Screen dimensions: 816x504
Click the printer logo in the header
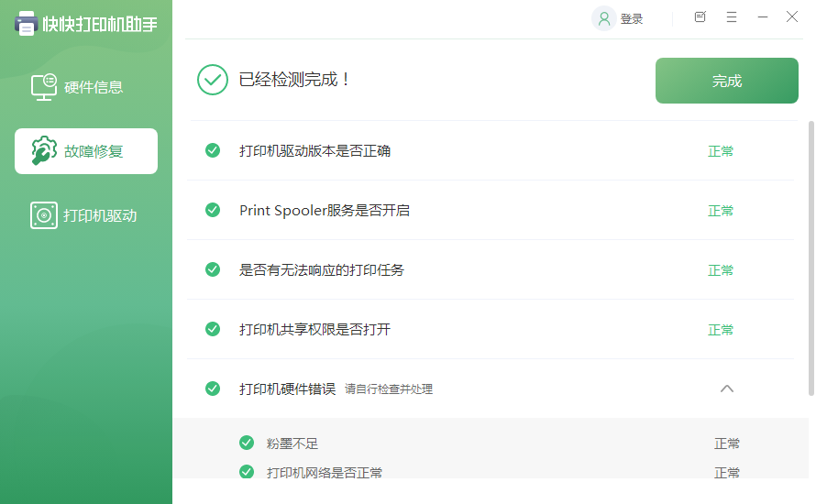pos(26,23)
